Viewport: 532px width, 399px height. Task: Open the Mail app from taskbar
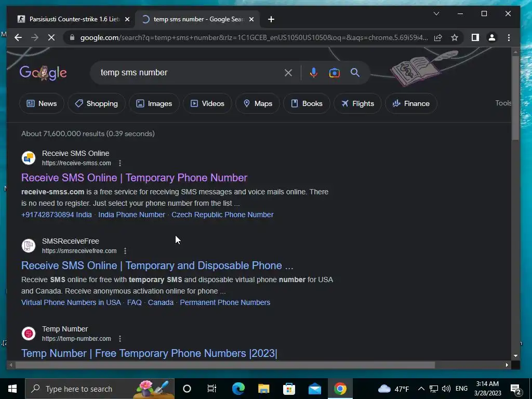coord(314,389)
